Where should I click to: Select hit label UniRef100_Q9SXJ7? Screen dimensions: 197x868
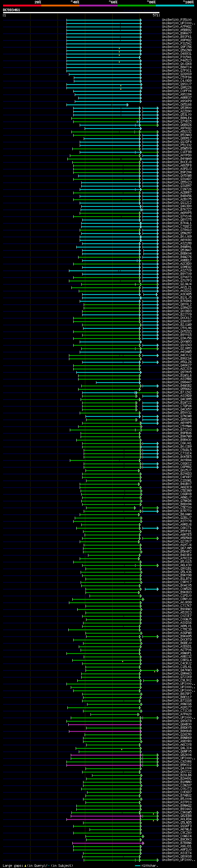(x=176, y=84)
